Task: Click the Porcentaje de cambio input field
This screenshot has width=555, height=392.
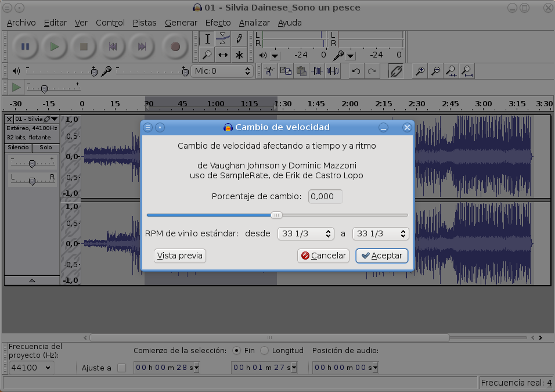Action: tap(325, 196)
